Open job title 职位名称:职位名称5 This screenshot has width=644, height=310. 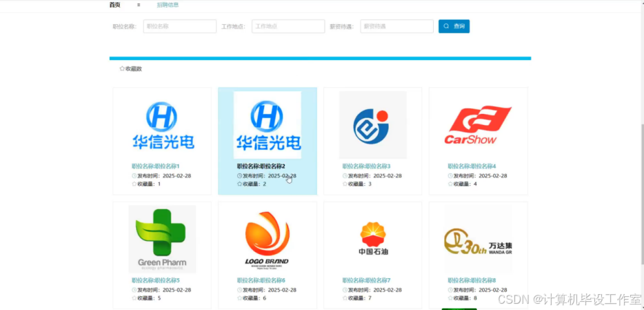coord(156,280)
